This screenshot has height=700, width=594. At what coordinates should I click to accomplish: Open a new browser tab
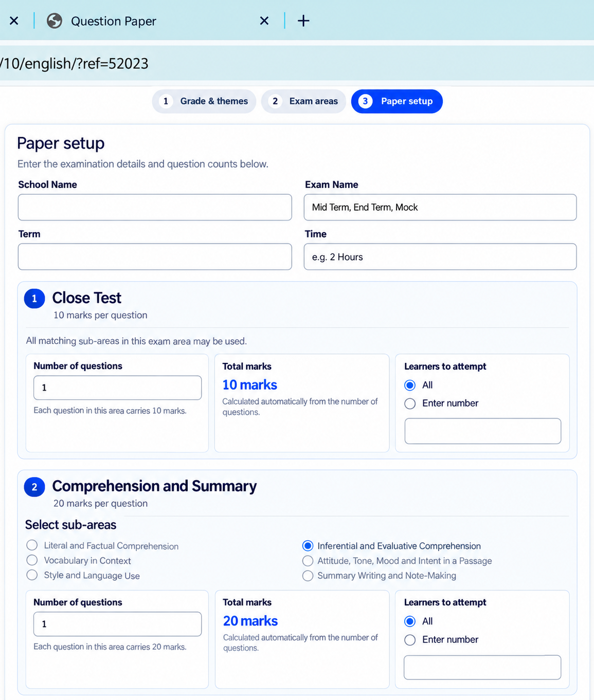coord(303,21)
